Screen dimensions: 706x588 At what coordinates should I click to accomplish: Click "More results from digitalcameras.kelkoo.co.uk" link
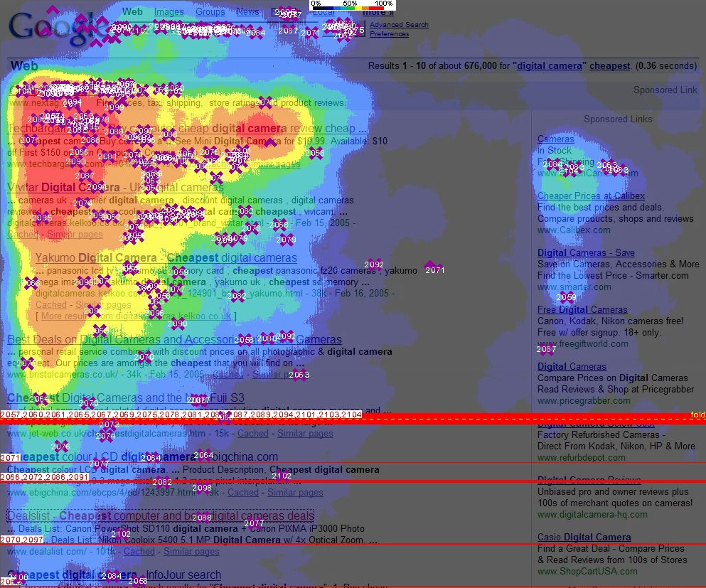click(136, 316)
